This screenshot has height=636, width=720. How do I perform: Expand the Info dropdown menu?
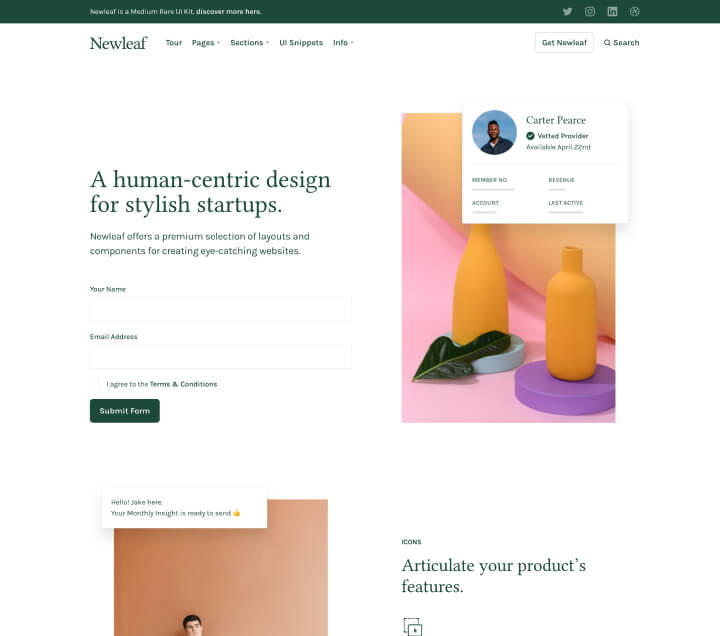343,43
